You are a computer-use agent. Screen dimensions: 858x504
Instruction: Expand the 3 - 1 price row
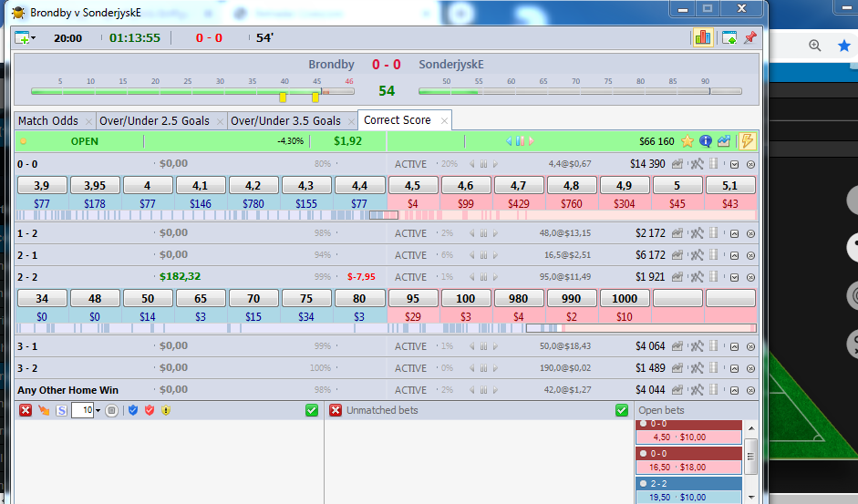pos(734,346)
